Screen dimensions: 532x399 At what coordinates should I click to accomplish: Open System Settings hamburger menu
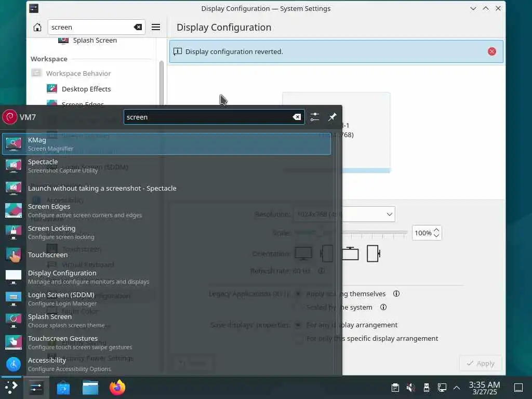click(156, 27)
